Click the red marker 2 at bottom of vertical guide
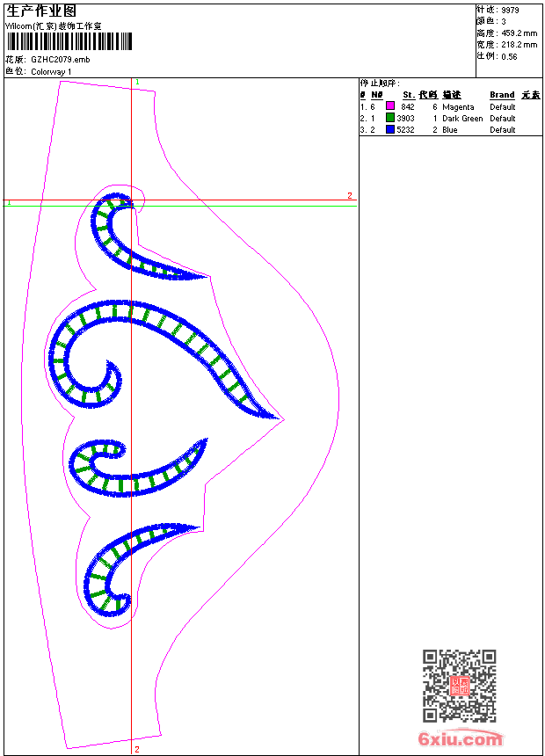 (x=136, y=749)
